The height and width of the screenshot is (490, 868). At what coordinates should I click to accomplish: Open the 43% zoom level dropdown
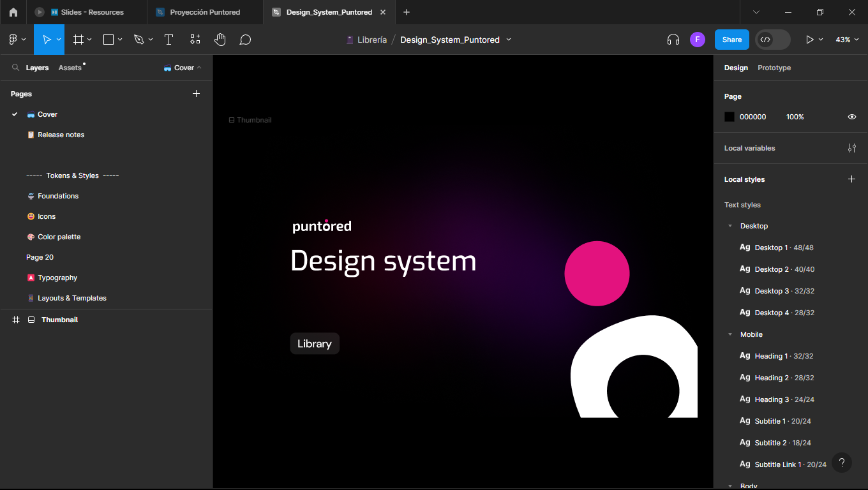pos(846,40)
